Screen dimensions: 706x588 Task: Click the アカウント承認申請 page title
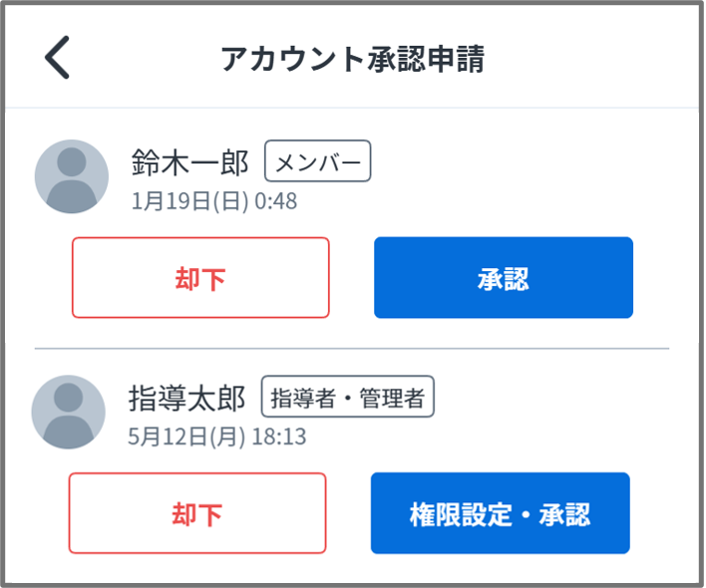point(352,59)
